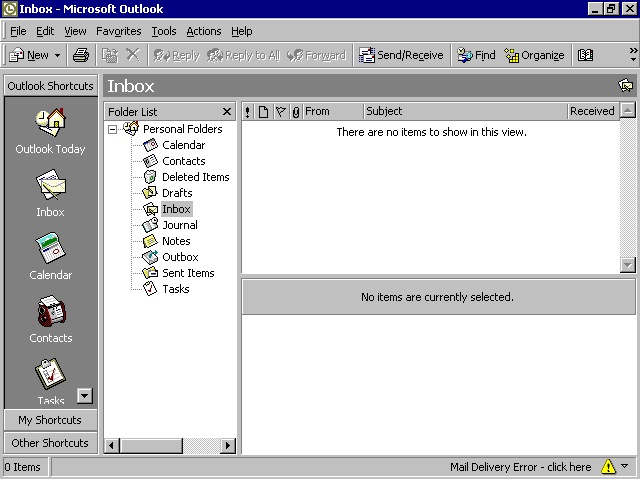Image resolution: width=640 pixels, height=480 pixels.
Task: Open the Actions menu
Action: pyautogui.click(x=204, y=31)
